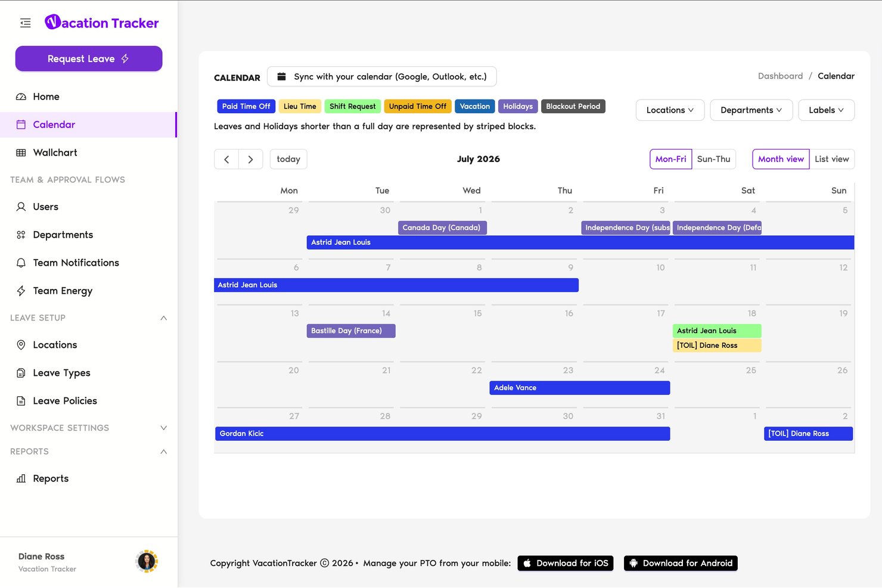Open the Bastille Day (France) event
Screen dimensions: 882x588
[351, 331]
